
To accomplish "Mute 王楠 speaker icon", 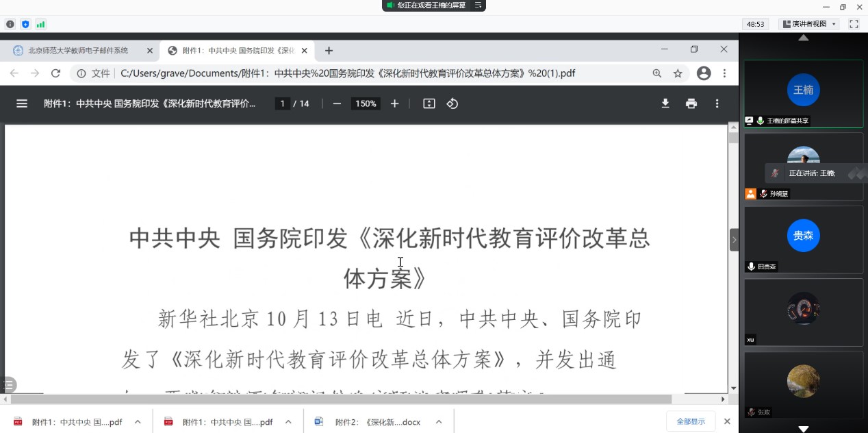I will (x=760, y=120).
